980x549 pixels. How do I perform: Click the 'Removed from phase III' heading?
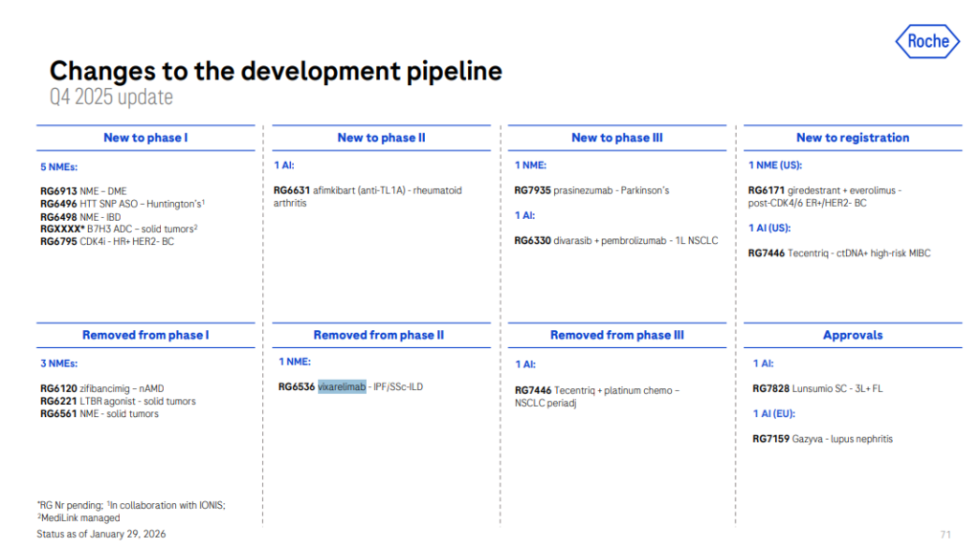616,335
